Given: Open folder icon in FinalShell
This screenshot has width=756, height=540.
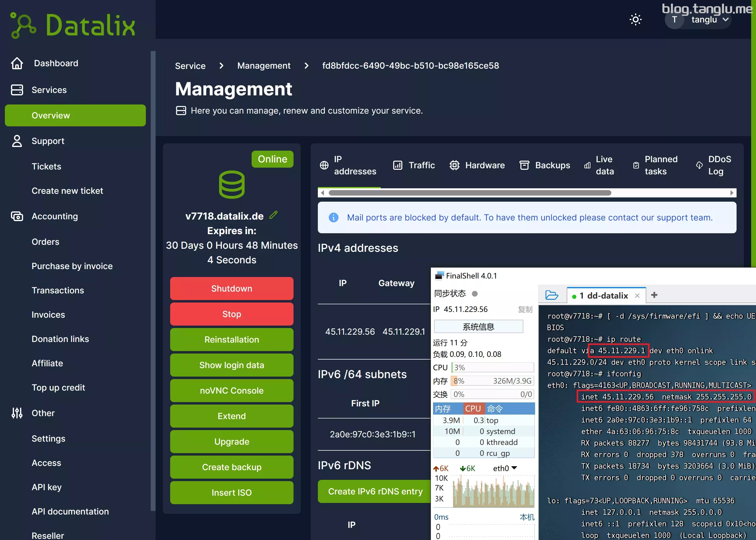Looking at the screenshot, I should (552, 295).
